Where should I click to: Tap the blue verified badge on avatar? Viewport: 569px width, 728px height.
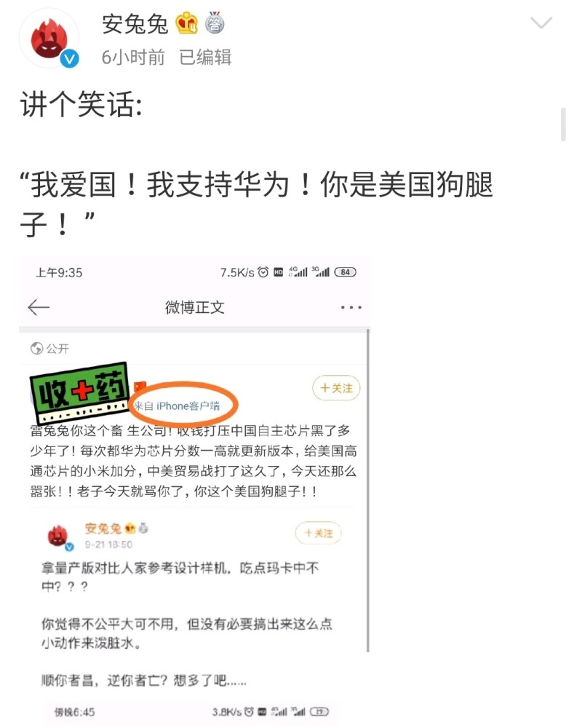pos(70,58)
